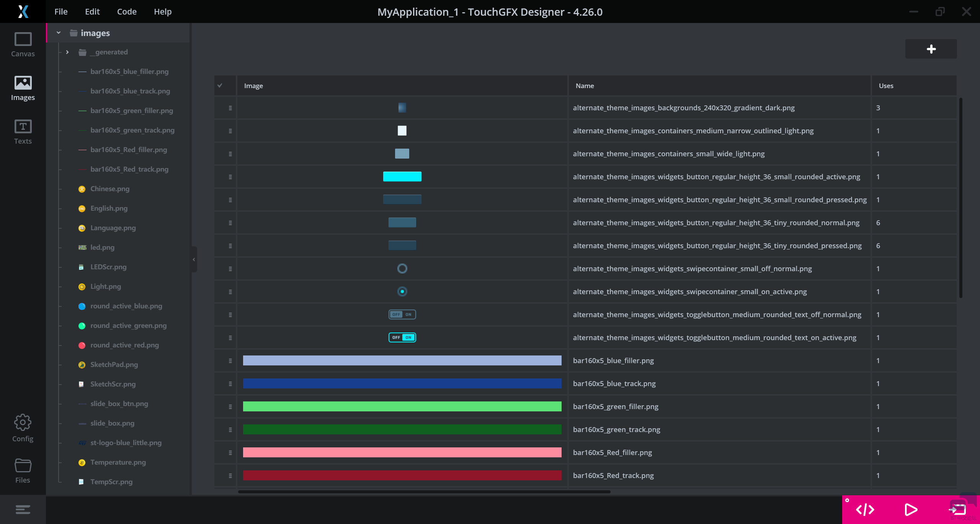The image size is (980, 524).
Task: Click row handle for bar160x5_blue_filler row
Action: 230,361
